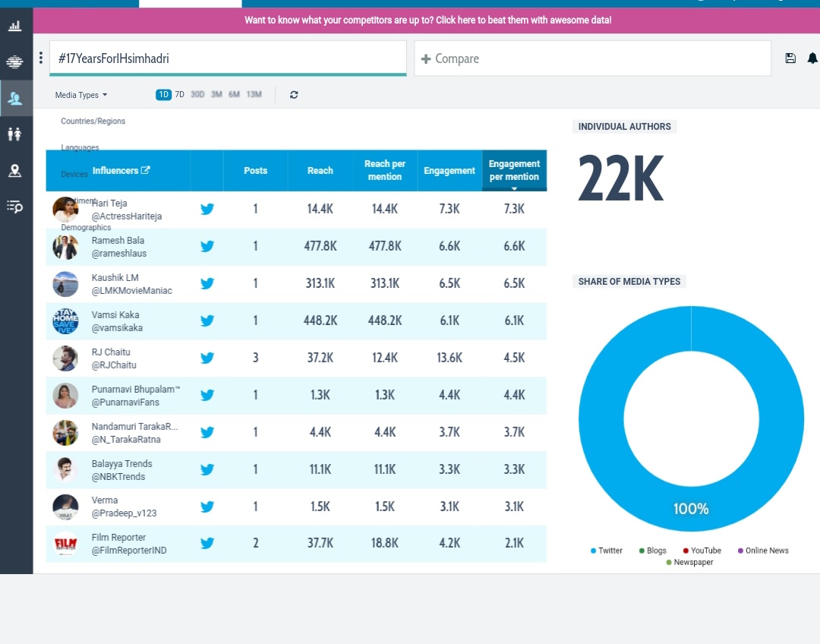820x644 pixels.
Task: Click the Compare input field
Action: tap(592, 58)
